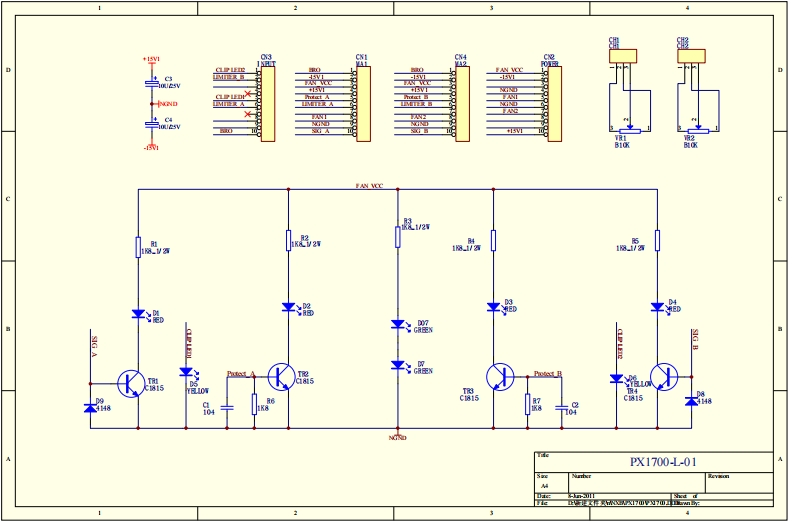This screenshot has height=522, width=793.
Task: Select the TR3 transistor symbol
Action: 501,376
